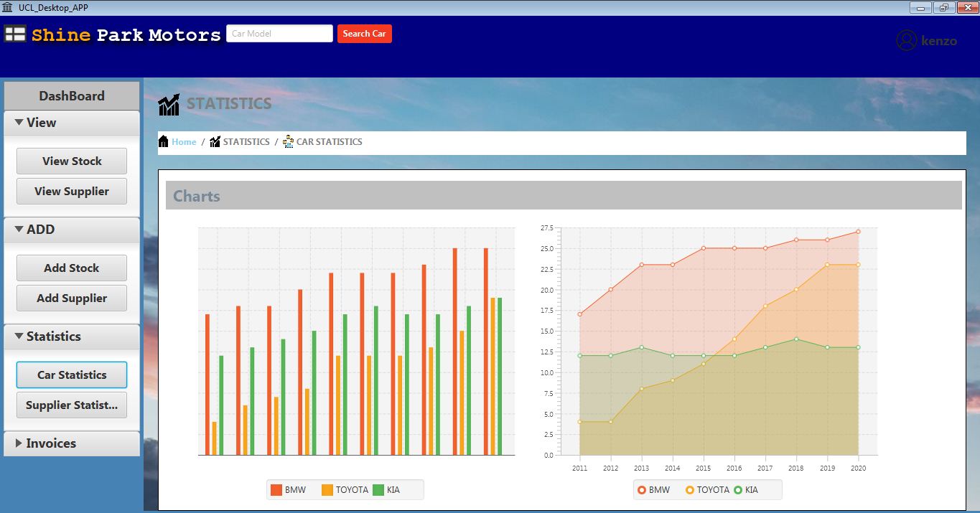Click the CAR STATISTICS breadcrumb item
This screenshot has height=513, width=980.
tap(330, 141)
